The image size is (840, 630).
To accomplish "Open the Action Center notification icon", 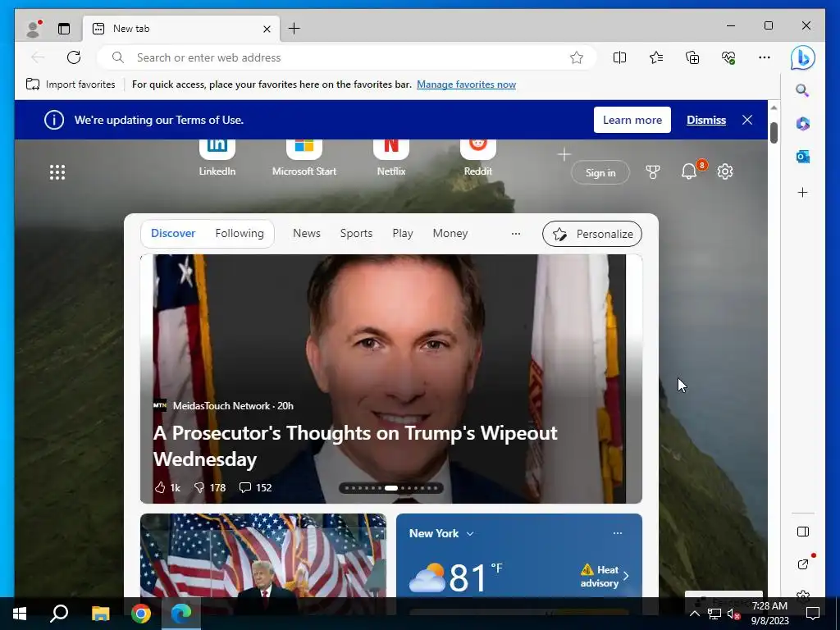I will coord(813,614).
